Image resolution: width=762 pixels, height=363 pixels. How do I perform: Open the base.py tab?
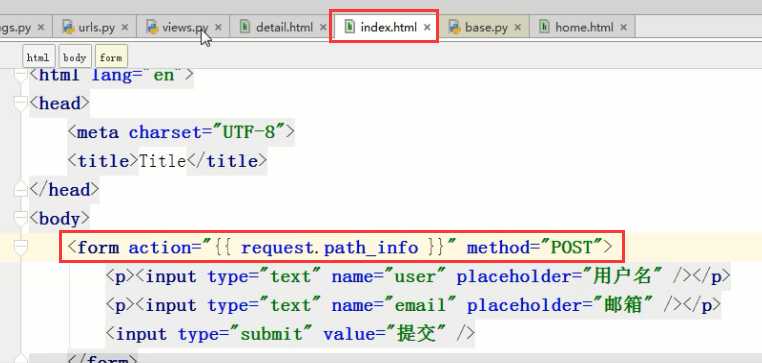tap(486, 27)
